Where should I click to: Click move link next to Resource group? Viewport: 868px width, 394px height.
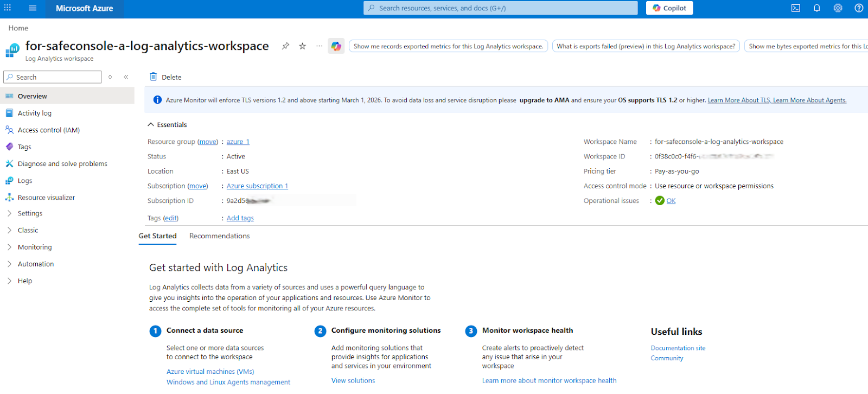tap(208, 142)
